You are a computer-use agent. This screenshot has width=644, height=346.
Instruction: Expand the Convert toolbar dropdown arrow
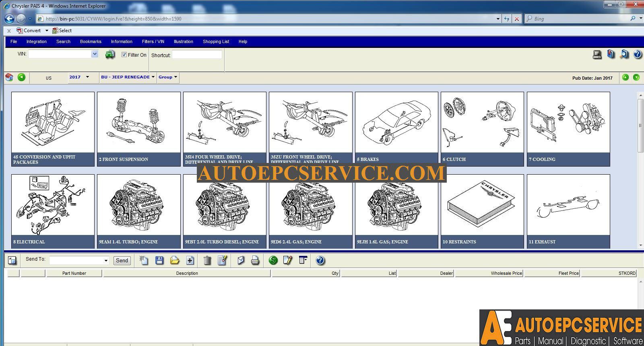click(x=47, y=31)
